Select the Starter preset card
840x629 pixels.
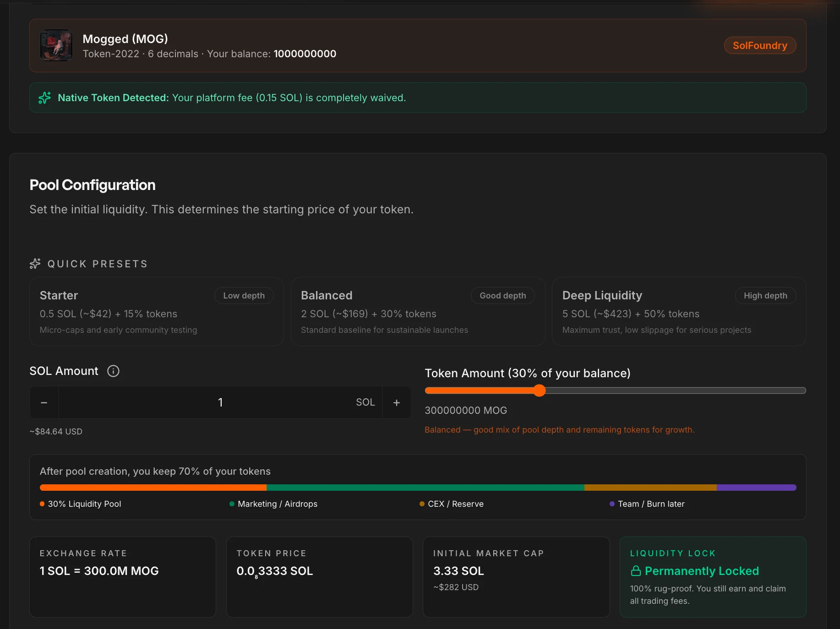coord(157,311)
